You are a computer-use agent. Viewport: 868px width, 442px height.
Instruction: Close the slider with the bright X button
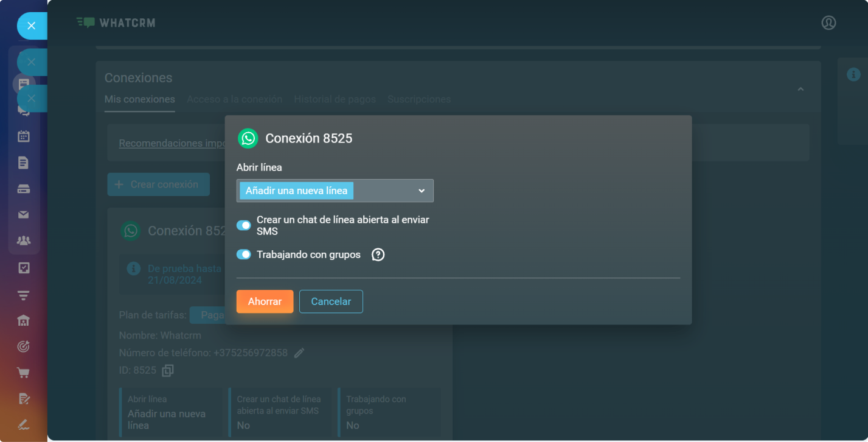pyautogui.click(x=32, y=26)
